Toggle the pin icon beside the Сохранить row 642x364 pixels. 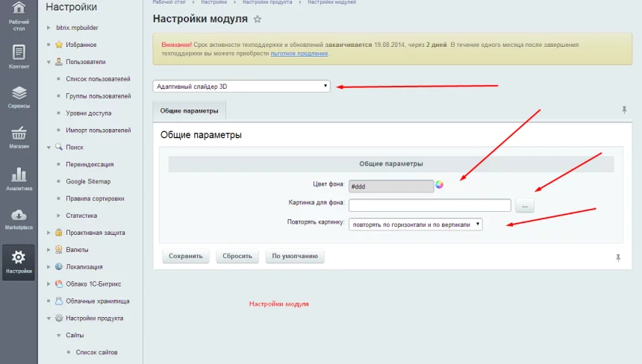[618, 257]
